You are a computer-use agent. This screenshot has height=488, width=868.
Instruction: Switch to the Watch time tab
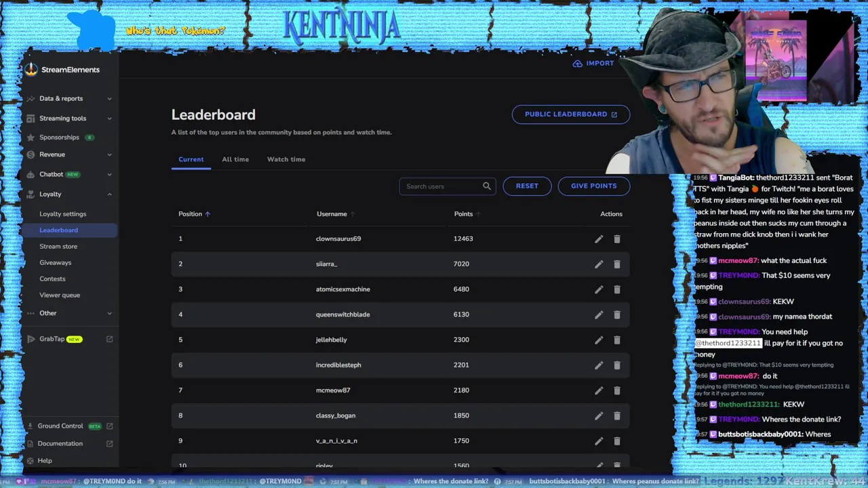286,159
